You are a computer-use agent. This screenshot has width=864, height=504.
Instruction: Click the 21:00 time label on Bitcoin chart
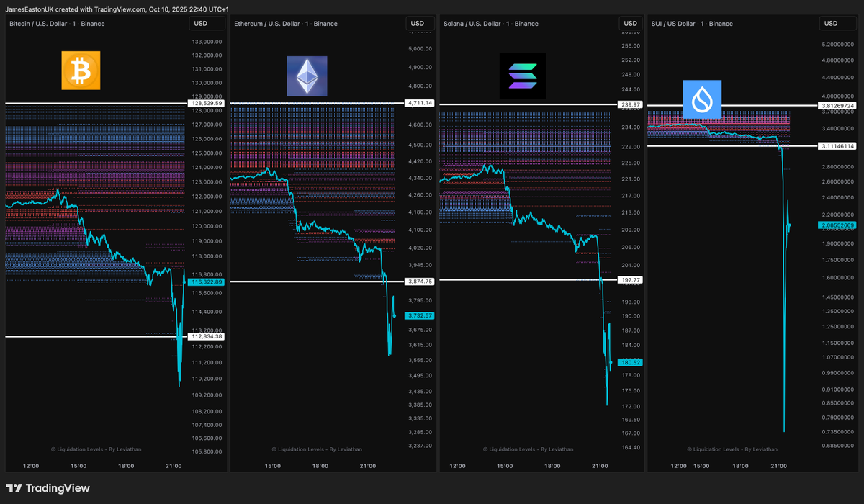point(173,466)
